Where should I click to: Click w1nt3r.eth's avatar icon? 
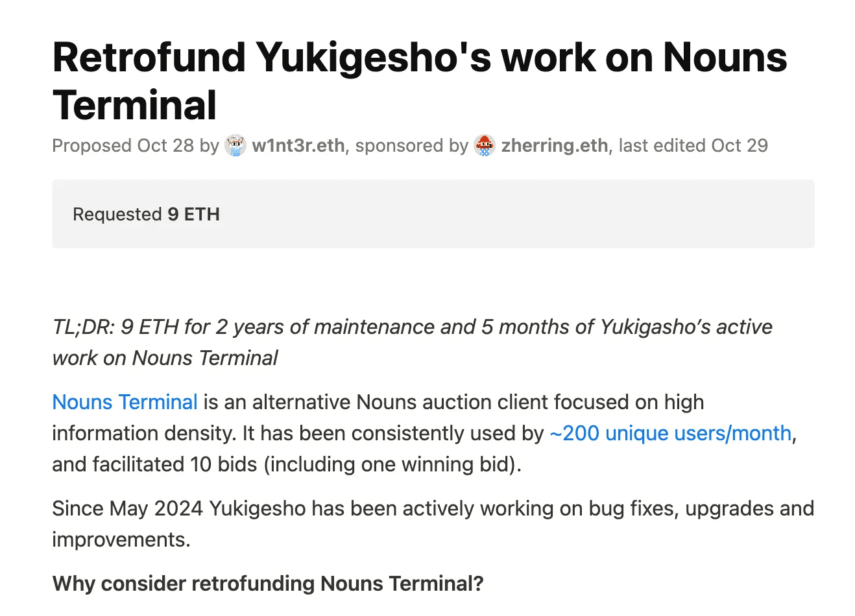235,145
